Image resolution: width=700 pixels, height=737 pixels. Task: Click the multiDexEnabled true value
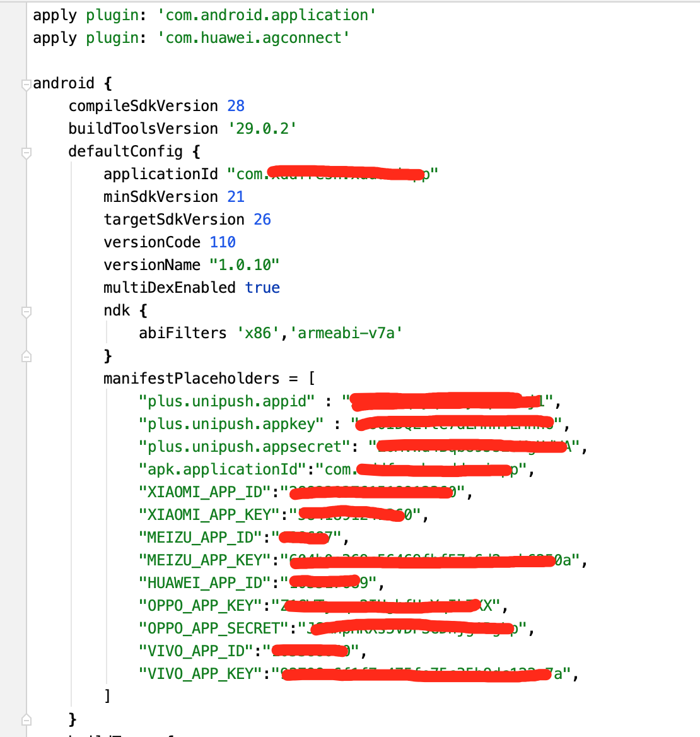pos(262,288)
